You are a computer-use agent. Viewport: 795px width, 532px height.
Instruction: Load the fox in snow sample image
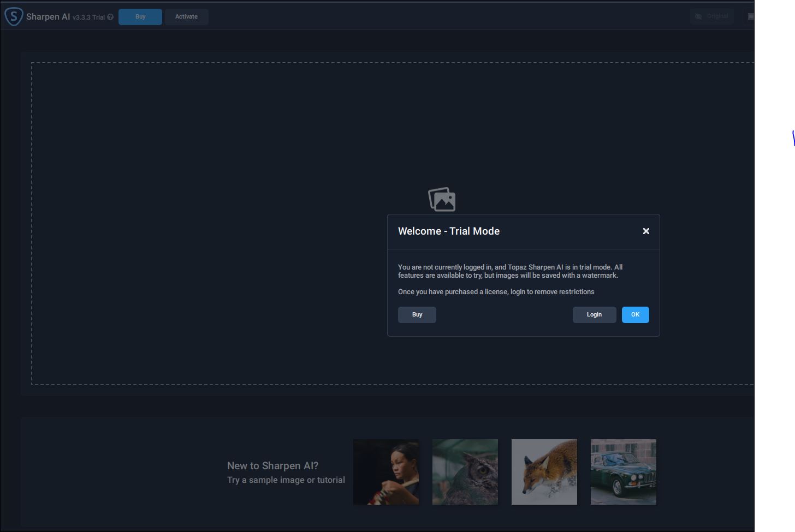tap(544, 472)
